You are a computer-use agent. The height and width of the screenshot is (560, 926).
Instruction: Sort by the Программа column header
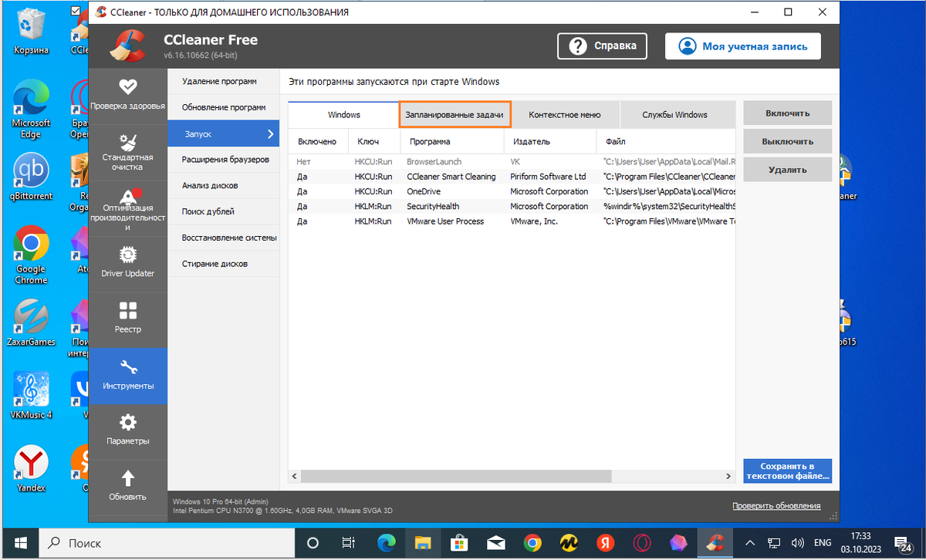coord(452,142)
